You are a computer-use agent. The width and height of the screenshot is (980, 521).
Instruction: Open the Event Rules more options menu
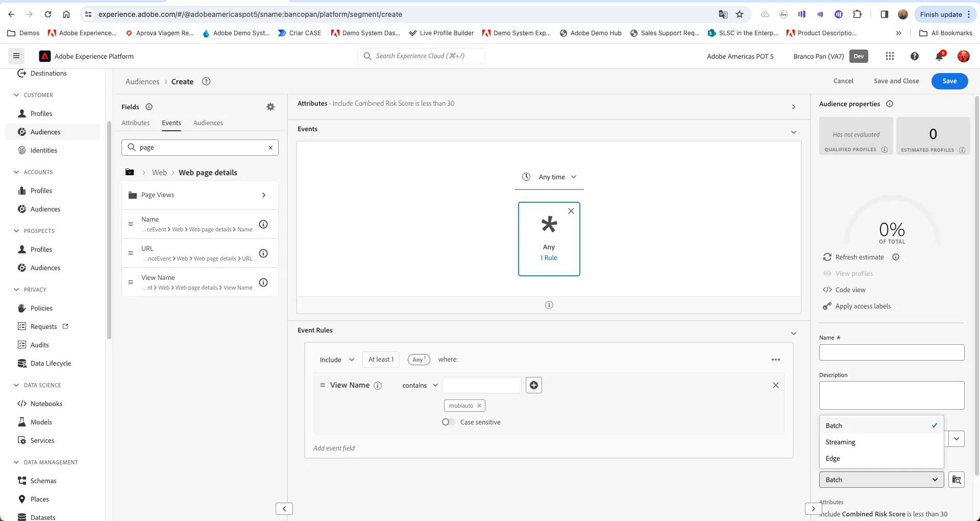[x=776, y=360]
